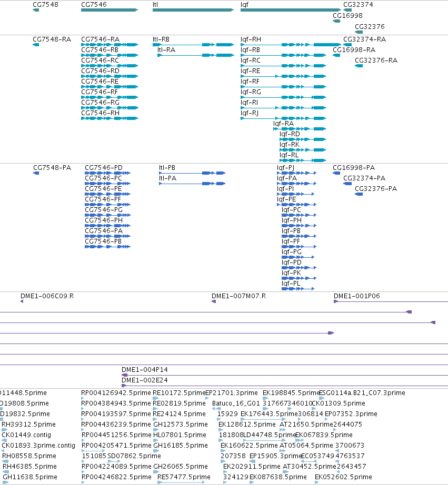Select BAC DME1-002E24 label

145,380
